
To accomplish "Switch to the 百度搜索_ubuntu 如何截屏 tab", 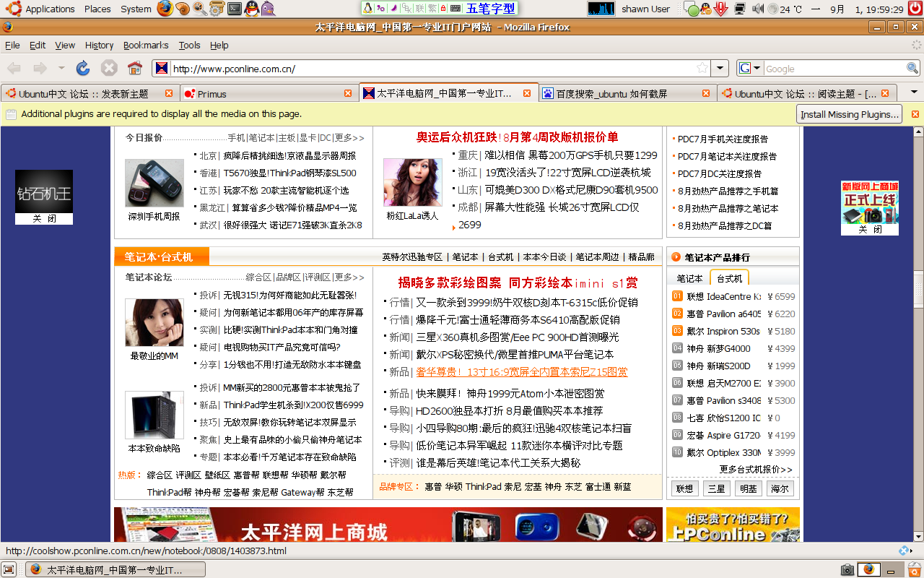I will coord(627,93).
